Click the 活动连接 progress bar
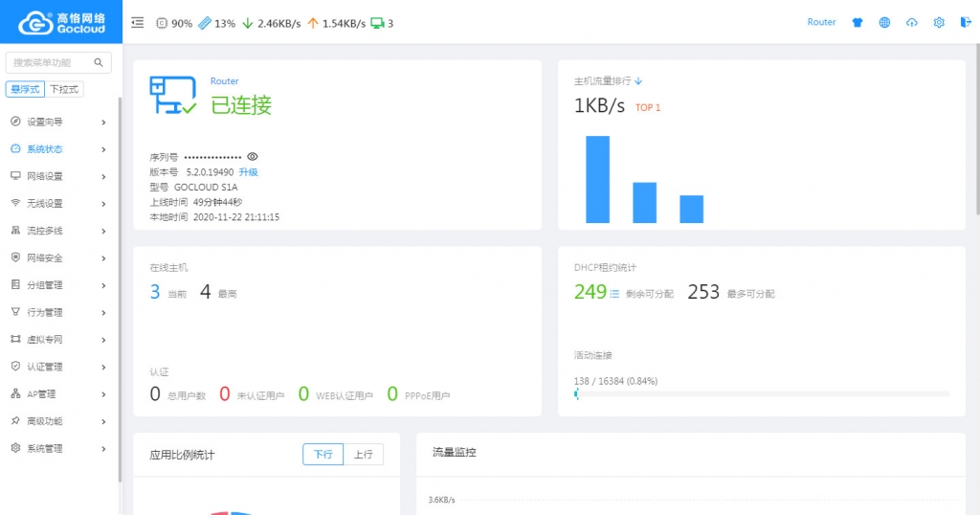The height and width of the screenshot is (515, 980). coord(762,393)
